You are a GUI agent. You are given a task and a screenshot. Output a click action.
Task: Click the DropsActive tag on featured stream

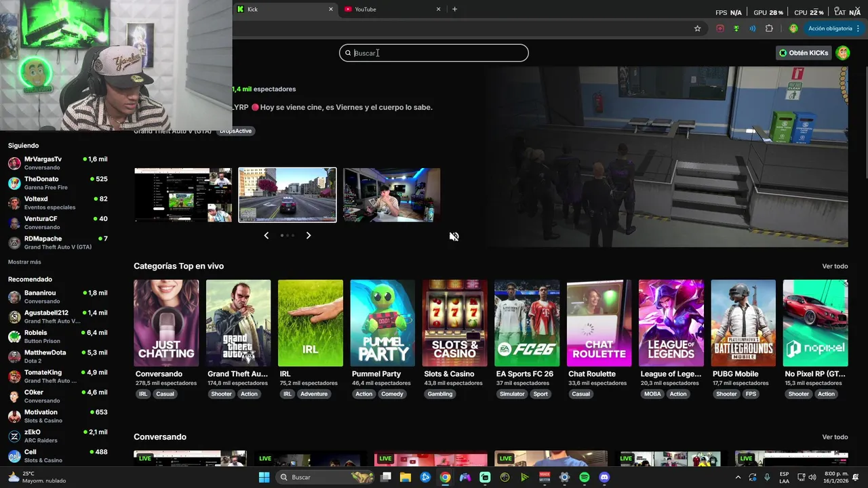[235, 131]
